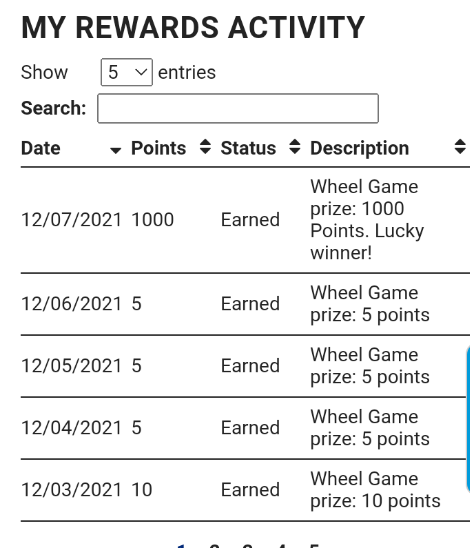This screenshot has width=470, height=548.
Task: Click the Points column sort arrows icon
Action: coord(205,147)
